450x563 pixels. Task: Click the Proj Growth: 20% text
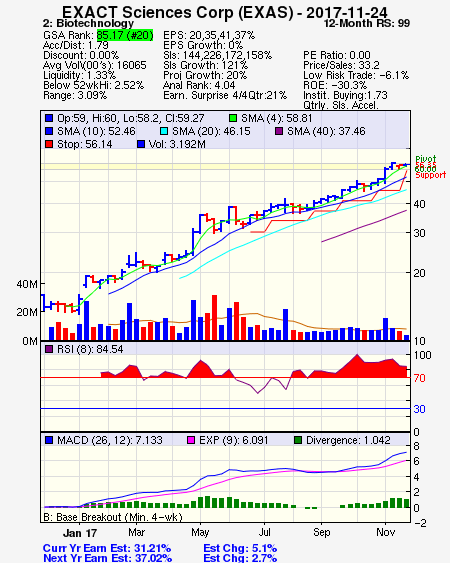(205, 75)
